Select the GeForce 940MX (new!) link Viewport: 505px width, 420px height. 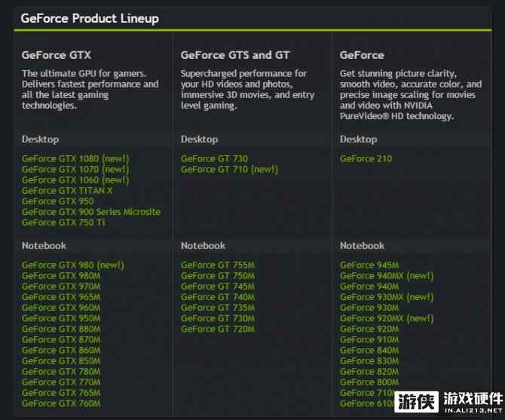click(x=387, y=276)
